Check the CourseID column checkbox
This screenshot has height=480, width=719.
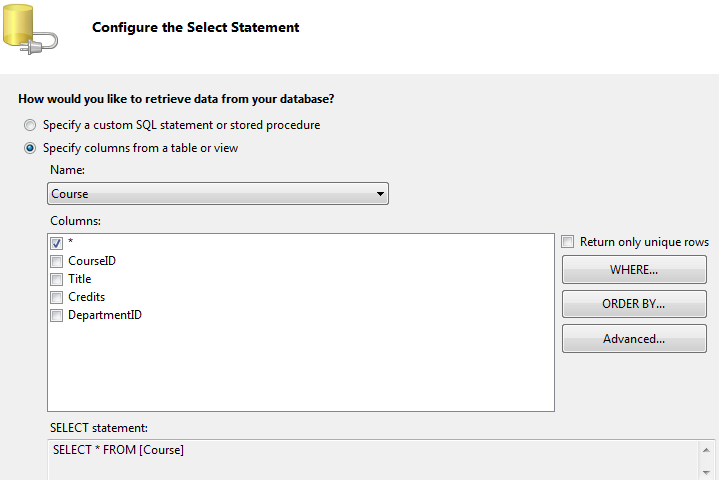point(56,261)
